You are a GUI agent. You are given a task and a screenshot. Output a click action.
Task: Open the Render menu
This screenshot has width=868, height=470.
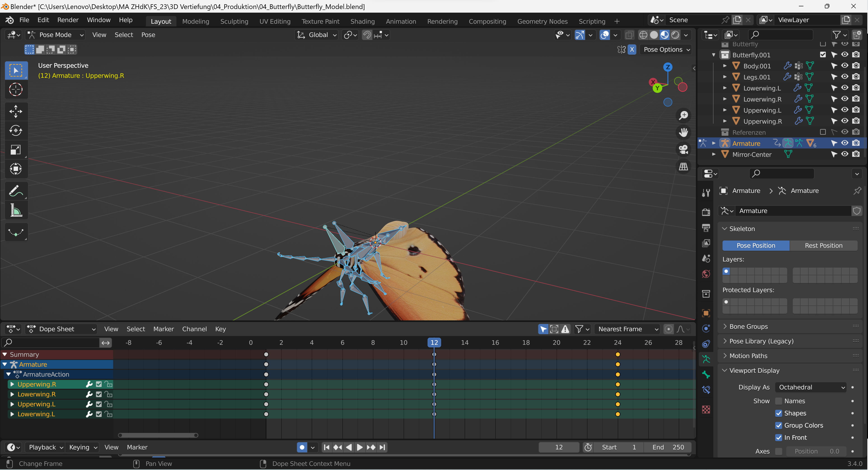(x=68, y=20)
